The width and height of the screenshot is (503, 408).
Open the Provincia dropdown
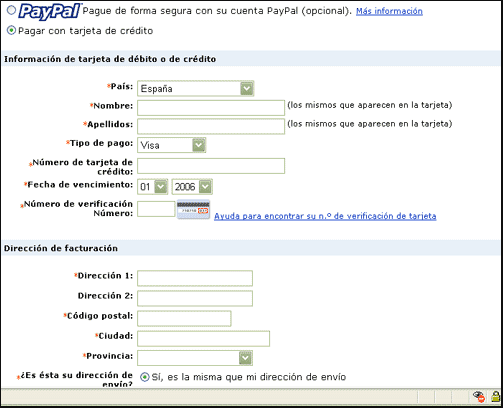195,358
